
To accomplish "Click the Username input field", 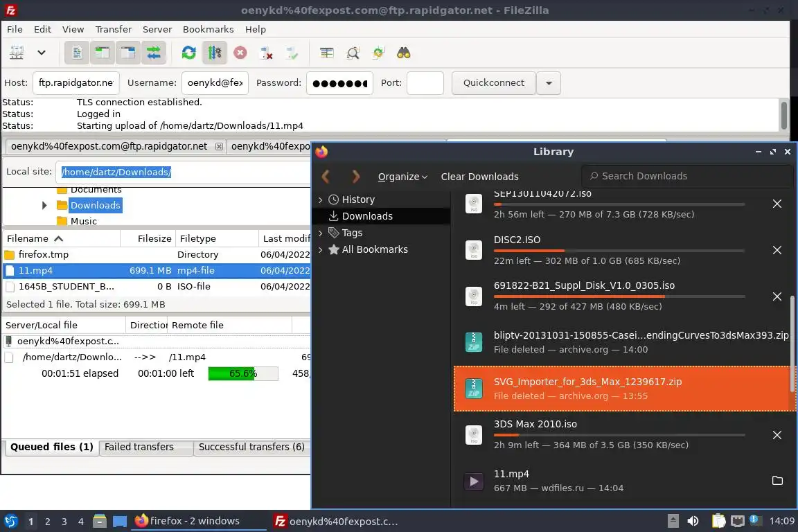I will pos(215,83).
